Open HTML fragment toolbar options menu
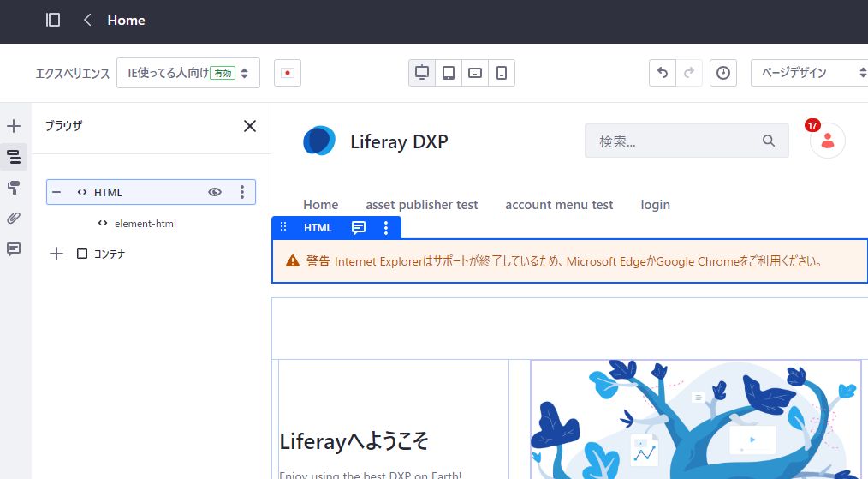 [x=386, y=227]
